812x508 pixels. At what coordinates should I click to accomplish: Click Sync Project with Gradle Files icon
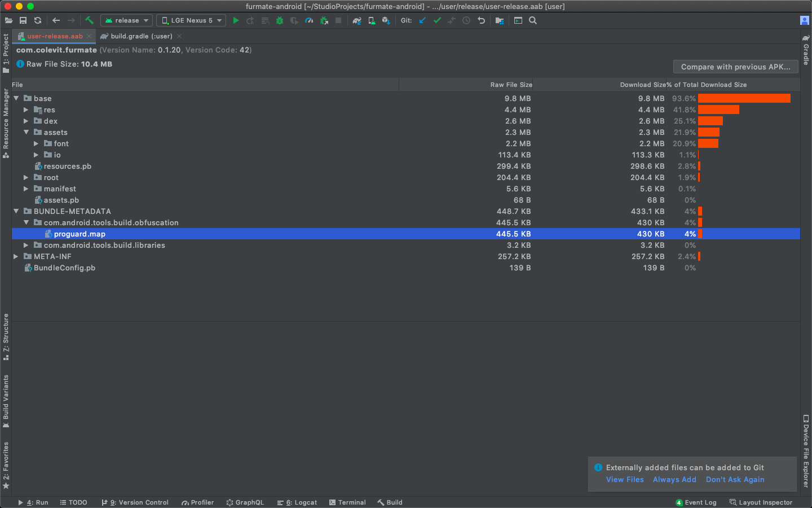point(356,20)
